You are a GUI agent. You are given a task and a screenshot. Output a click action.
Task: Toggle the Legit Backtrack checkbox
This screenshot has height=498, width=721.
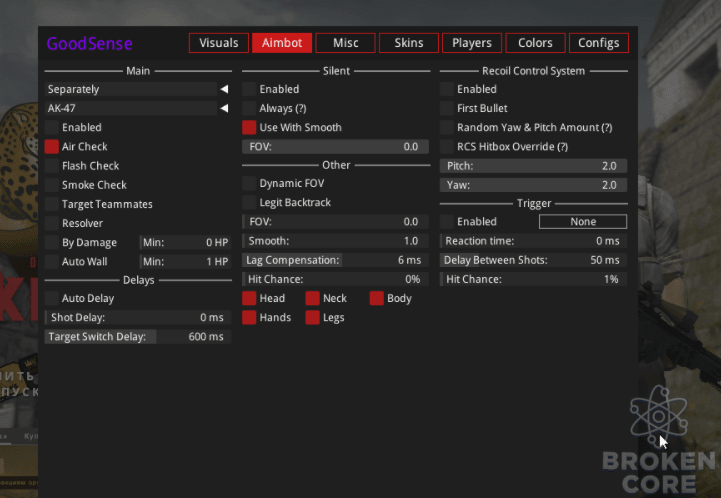pos(249,202)
